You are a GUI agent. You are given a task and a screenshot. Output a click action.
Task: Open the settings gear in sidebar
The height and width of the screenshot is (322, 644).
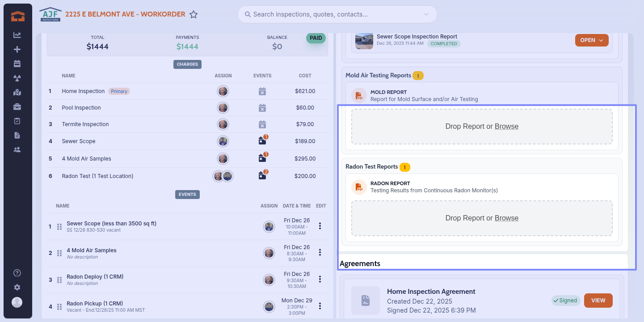click(17, 288)
